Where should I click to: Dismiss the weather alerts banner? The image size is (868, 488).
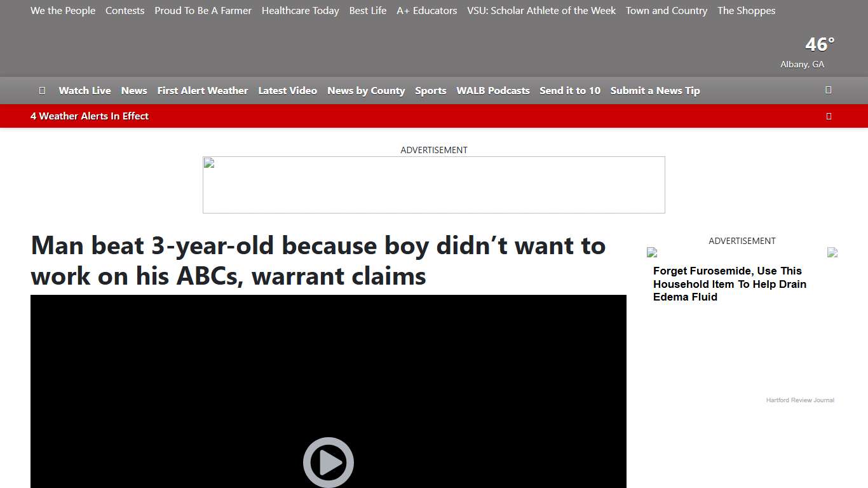coord(829,116)
